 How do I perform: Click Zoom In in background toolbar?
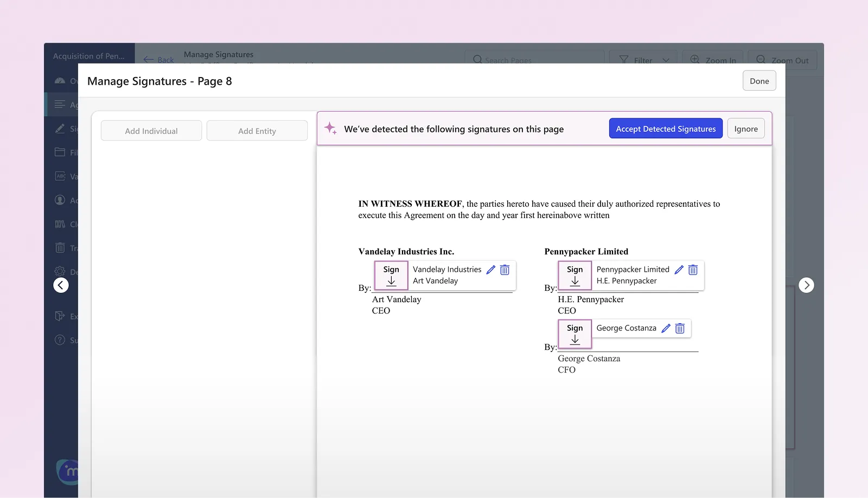712,60
